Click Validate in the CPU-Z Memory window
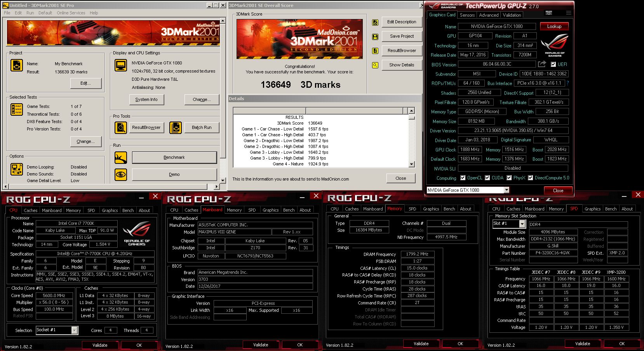This screenshot has height=351, width=644. coord(421,344)
